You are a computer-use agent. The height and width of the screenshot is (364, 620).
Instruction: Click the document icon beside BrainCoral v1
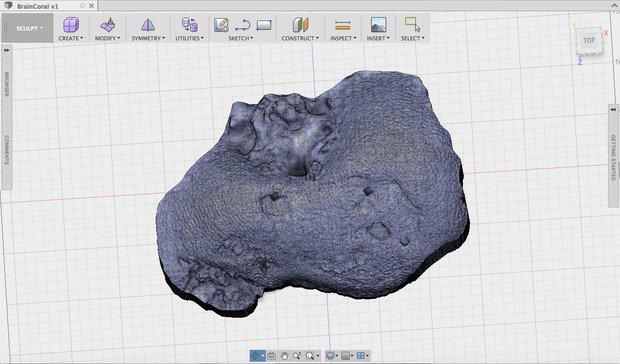[8, 6]
